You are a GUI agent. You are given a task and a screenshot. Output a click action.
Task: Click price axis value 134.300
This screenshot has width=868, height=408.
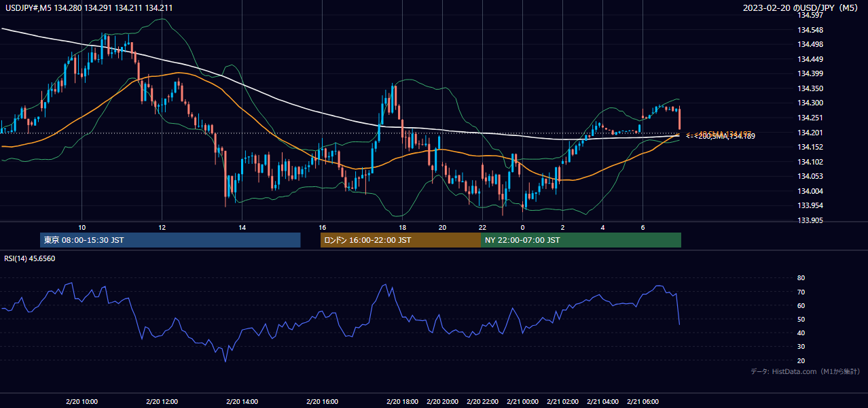pyautogui.click(x=810, y=103)
